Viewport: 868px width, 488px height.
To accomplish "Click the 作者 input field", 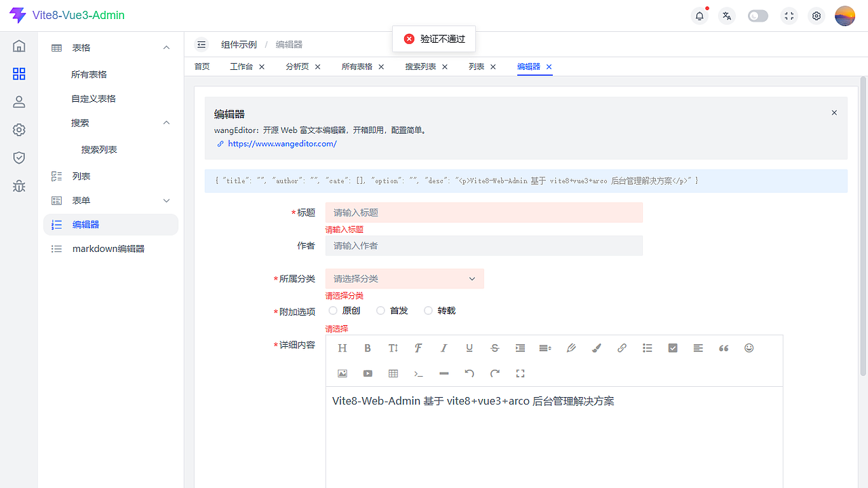I will 484,246.
